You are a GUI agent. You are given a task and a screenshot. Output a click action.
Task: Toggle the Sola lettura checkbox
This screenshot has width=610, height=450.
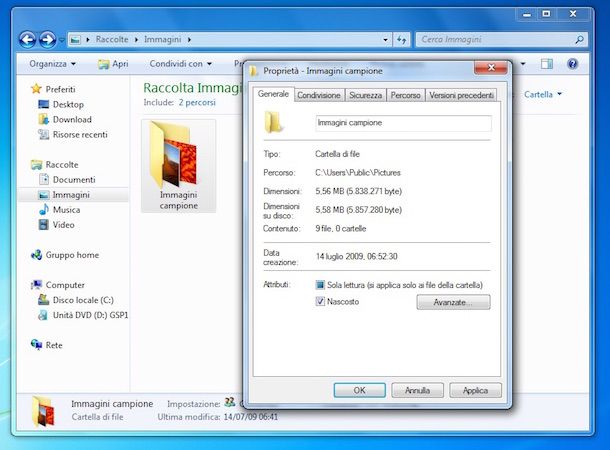(320, 285)
